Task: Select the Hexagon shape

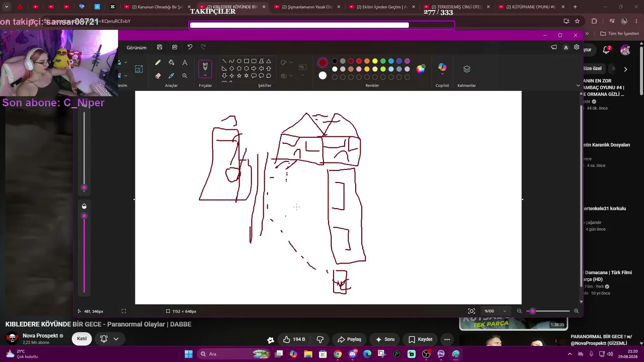Action: tap(246, 68)
